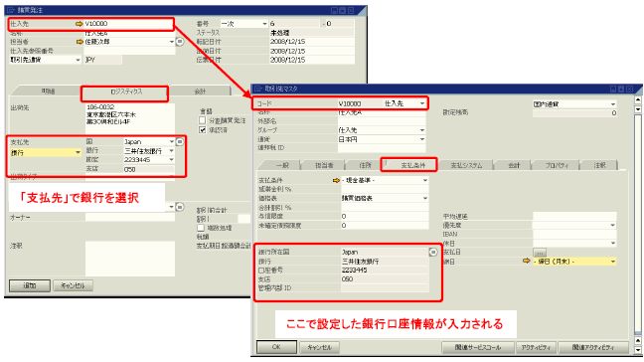Open the orange arrow next to 支払条件 現金基準
Image resolution: width=644 pixels, height=362 pixels.
tap(336, 180)
